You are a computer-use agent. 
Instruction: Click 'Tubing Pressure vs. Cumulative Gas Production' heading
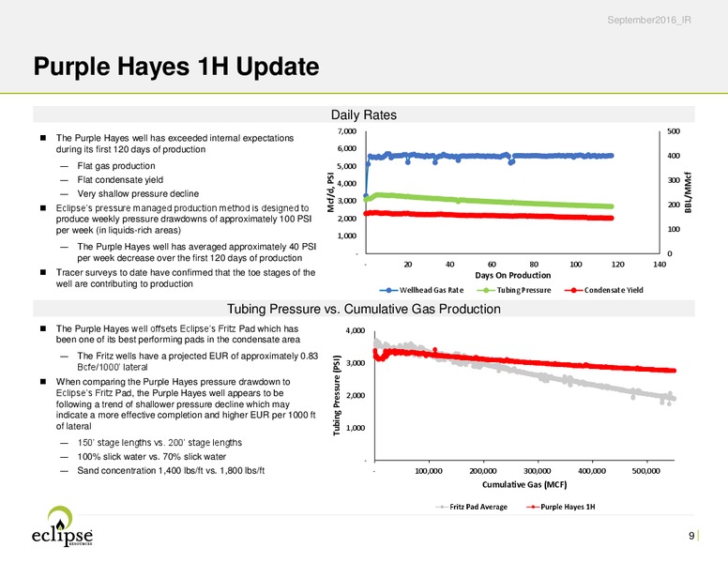(x=364, y=309)
